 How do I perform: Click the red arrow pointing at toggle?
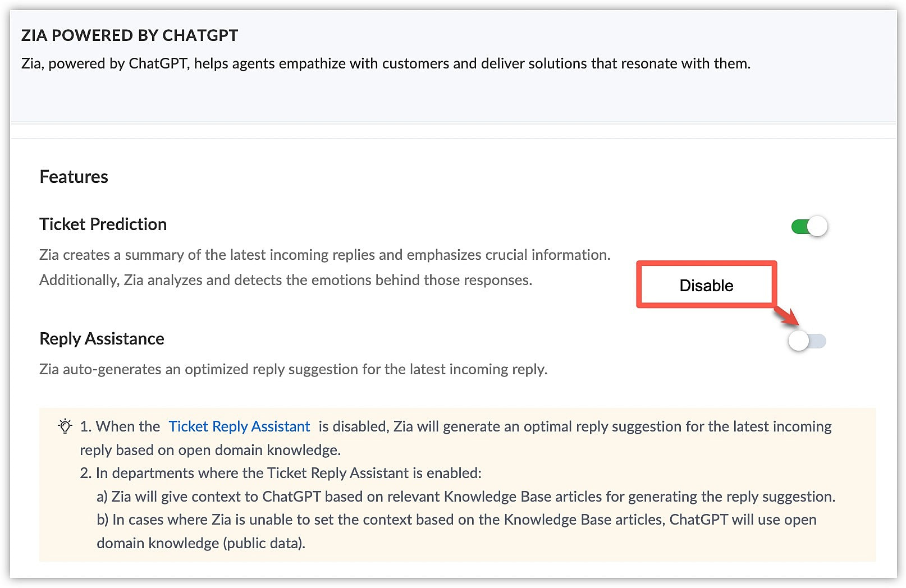[x=787, y=316]
